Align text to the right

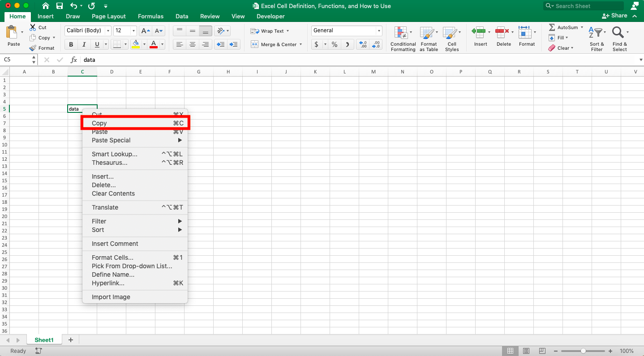click(x=206, y=44)
